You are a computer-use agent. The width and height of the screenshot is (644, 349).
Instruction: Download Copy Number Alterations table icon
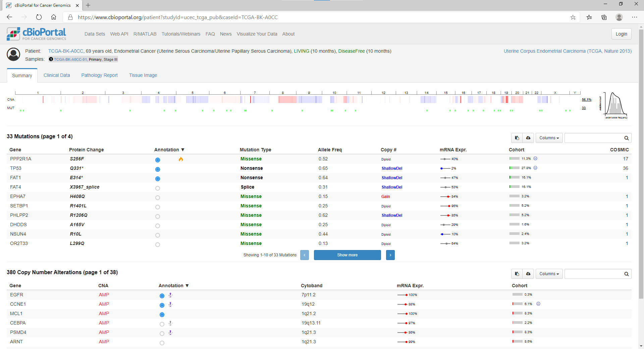[528, 274]
